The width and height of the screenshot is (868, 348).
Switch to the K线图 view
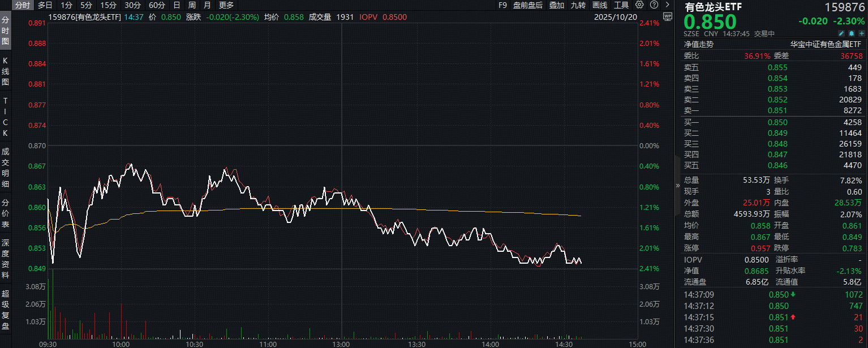pyautogui.click(x=6, y=70)
